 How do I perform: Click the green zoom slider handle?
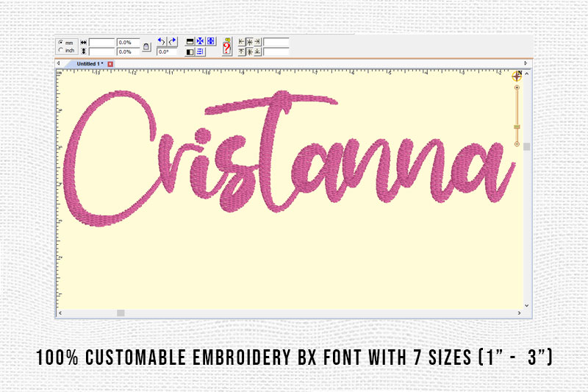(517, 126)
